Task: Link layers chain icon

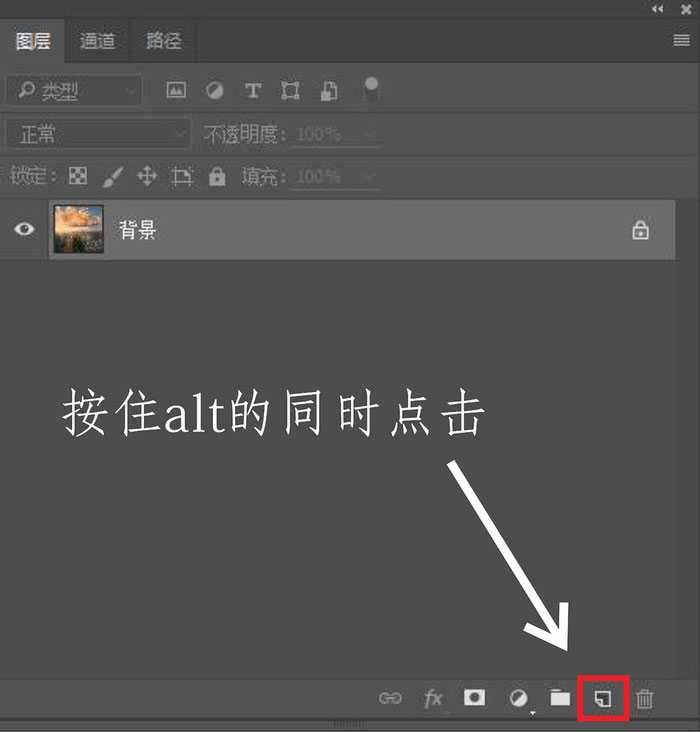Action: 390,698
